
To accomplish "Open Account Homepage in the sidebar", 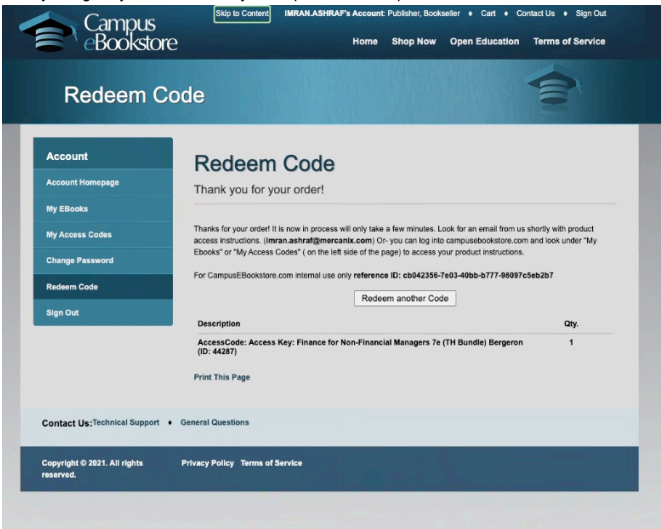I will pos(82,183).
